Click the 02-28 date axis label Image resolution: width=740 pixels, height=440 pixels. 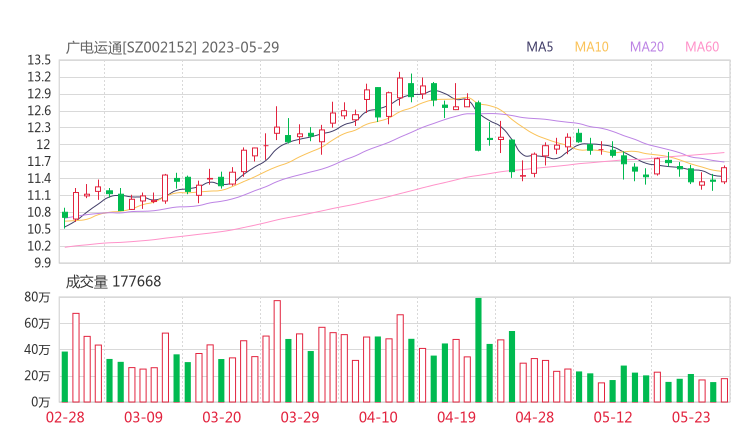pos(65,417)
